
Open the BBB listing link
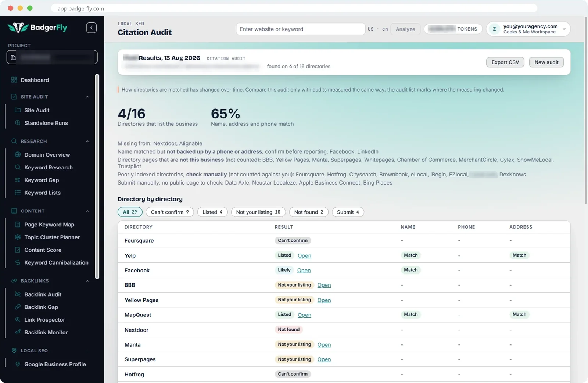click(x=324, y=285)
